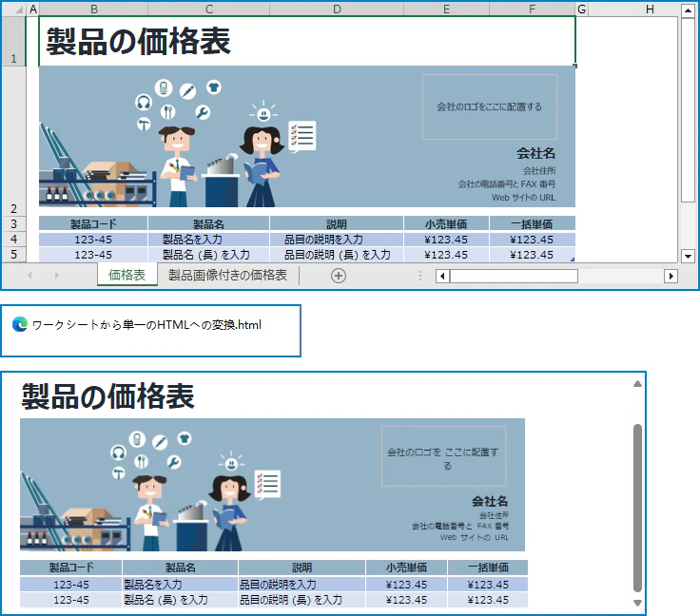700x616 pixels.
Task: Select column F header
Action: [533, 10]
